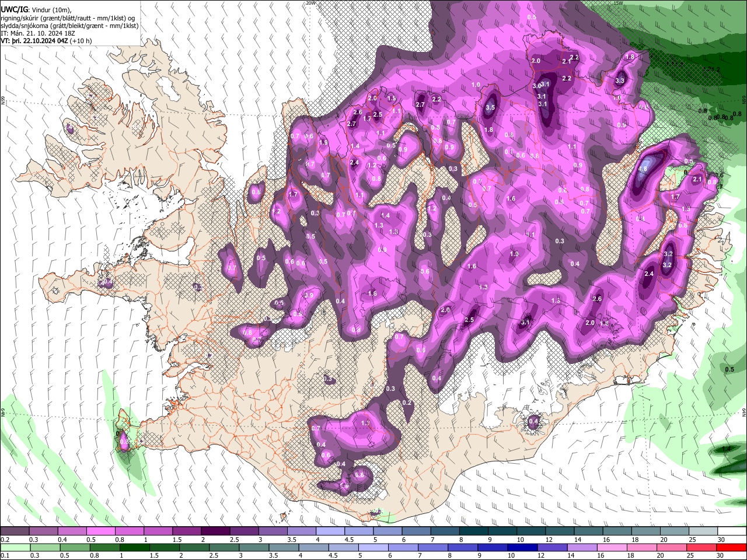The image size is (747, 560).
Task: Choose the gray-blue rain swatch labeled 3.5
Action: coord(284,547)
